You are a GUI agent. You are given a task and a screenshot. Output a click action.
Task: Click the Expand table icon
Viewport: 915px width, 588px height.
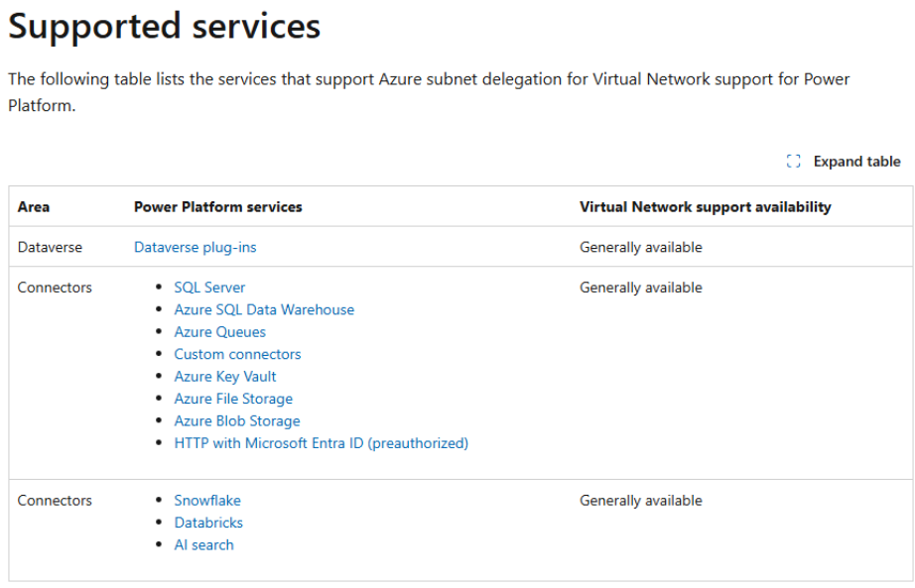click(x=793, y=162)
